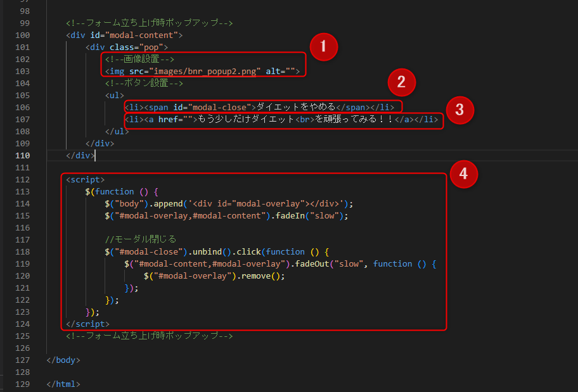
Task: Click the comment <!--フォーム立ち上げ時ポップアップ--> on line 125
Action: [x=150, y=336]
